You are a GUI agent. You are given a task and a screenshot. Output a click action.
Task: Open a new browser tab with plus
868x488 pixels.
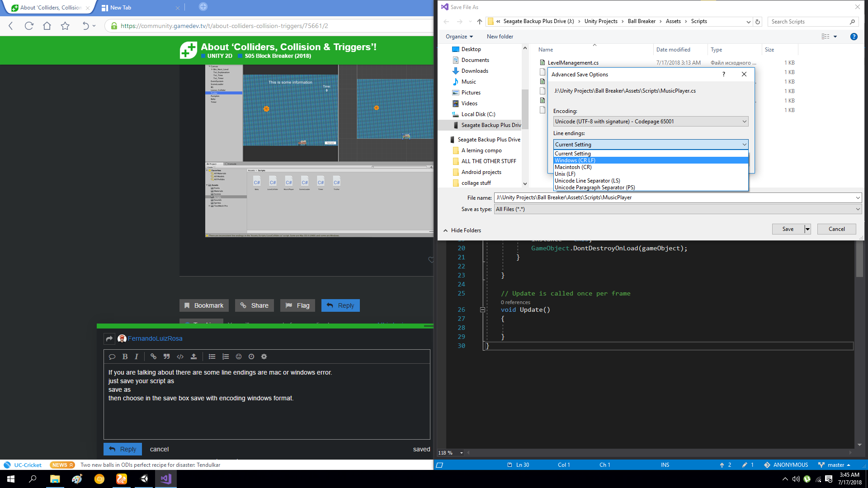click(x=203, y=7)
